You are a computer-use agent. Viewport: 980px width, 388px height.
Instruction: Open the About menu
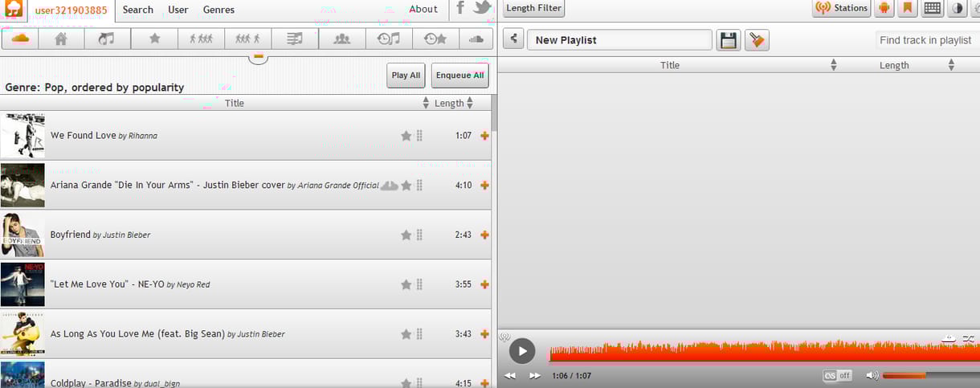(423, 10)
